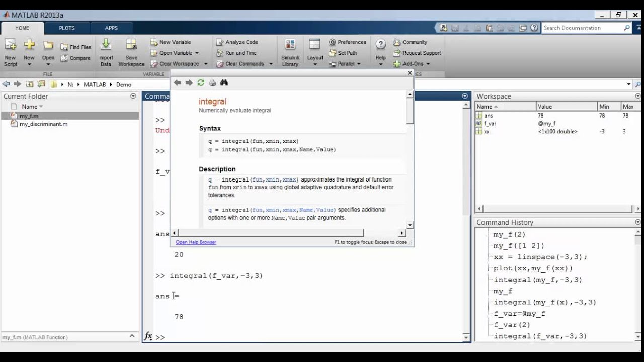Open the Clear Commands dropdown arrow

click(271, 64)
